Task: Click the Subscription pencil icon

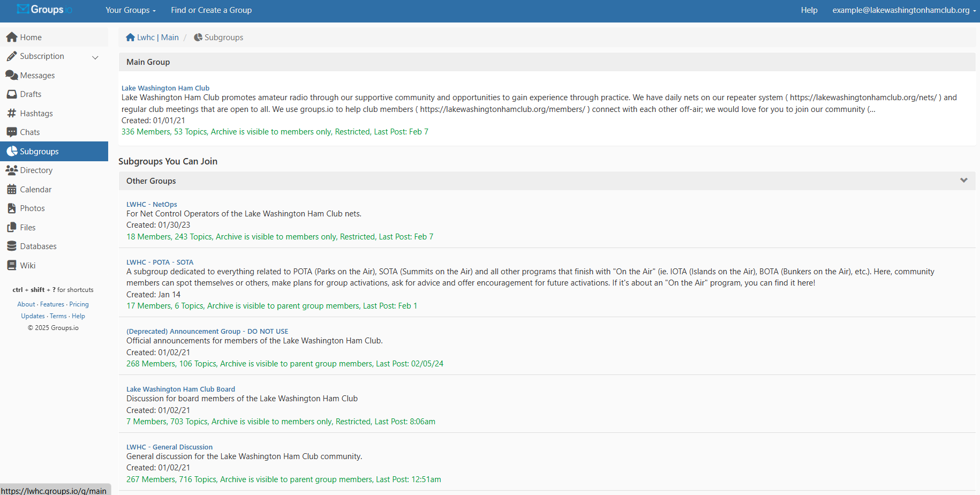Action: (12, 56)
